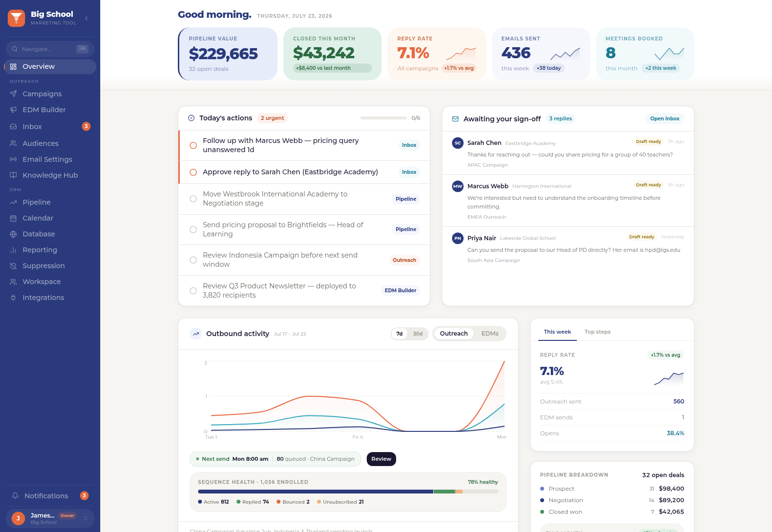The height and width of the screenshot is (532, 772).
Task: Click the sequence health progress bar
Action: pos(348,492)
